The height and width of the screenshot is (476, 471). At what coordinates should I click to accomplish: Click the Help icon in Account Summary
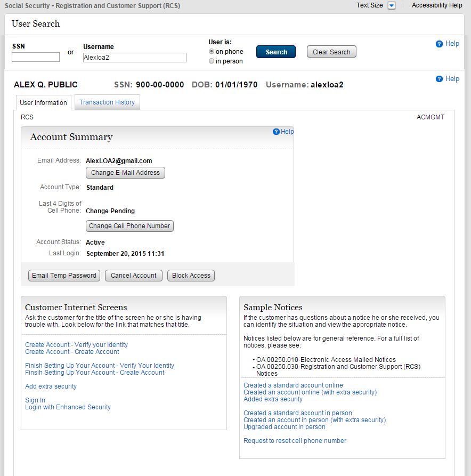[x=276, y=132]
